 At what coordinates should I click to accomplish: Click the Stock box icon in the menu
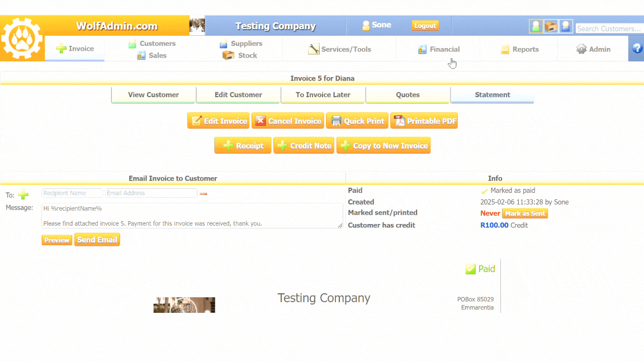pyautogui.click(x=228, y=55)
